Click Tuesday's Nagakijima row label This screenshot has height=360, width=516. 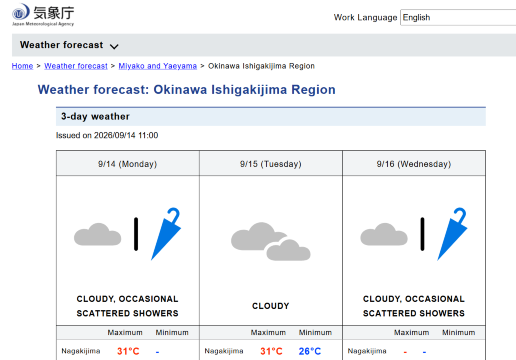pos(224,351)
